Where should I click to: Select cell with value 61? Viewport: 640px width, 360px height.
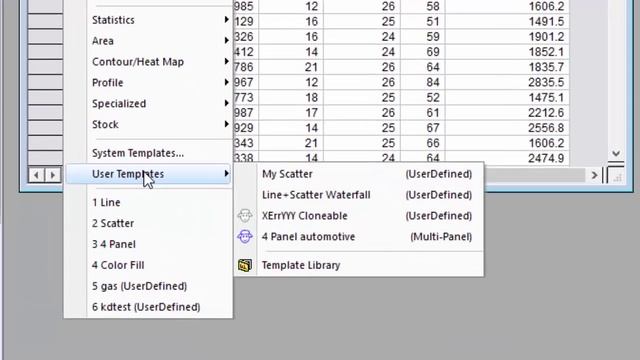coord(423,113)
